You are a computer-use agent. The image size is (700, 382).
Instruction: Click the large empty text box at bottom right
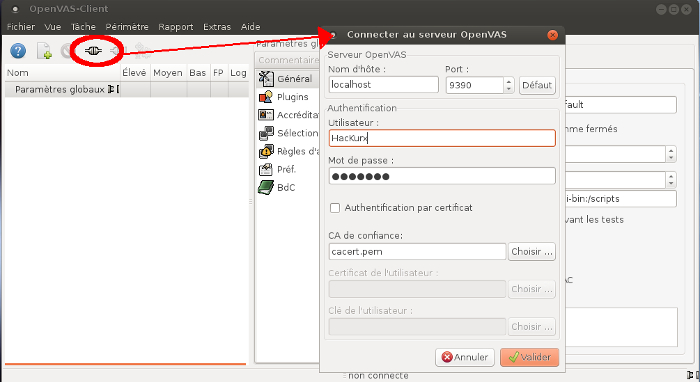tap(621, 327)
